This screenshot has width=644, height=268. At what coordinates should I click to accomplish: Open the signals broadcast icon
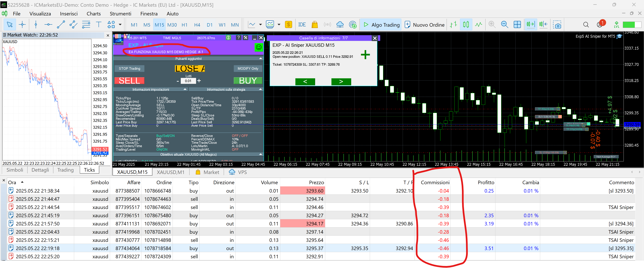tap(327, 25)
